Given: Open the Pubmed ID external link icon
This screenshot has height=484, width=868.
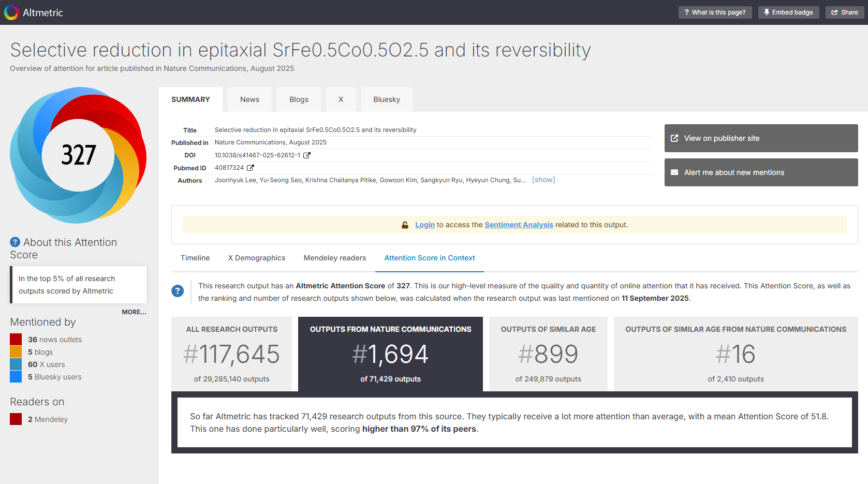Looking at the screenshot, I should coord(251,168).
